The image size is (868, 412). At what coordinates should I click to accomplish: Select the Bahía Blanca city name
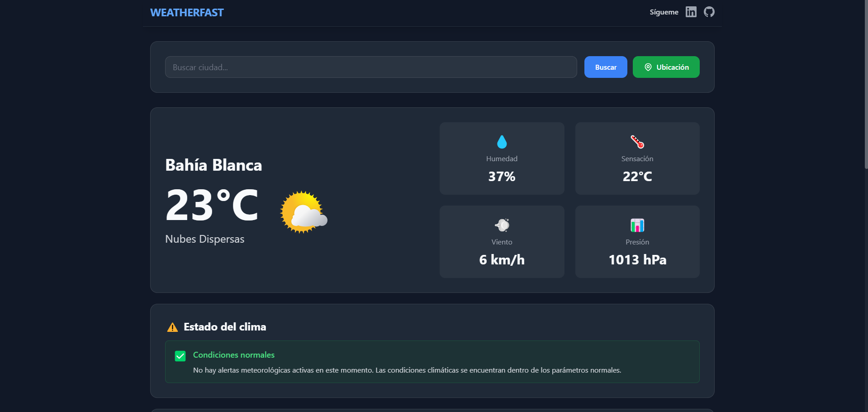(x=213, y=165)
